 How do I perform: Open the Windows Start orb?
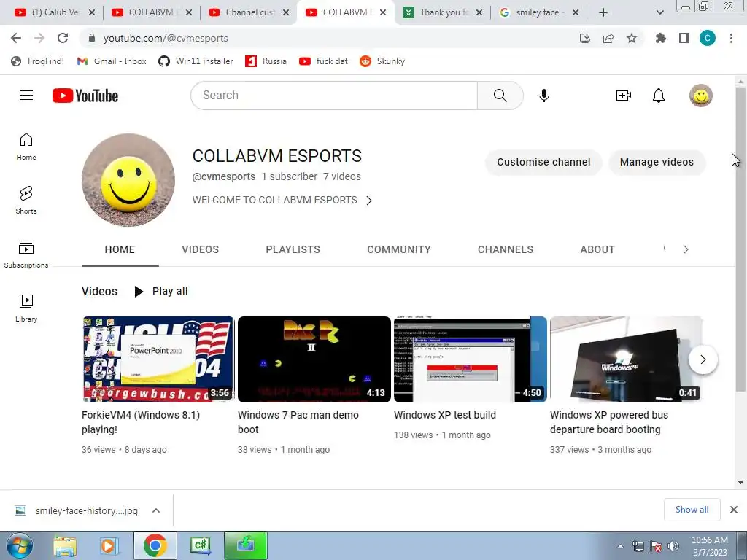pyautogui.click(x=20, y=545)
